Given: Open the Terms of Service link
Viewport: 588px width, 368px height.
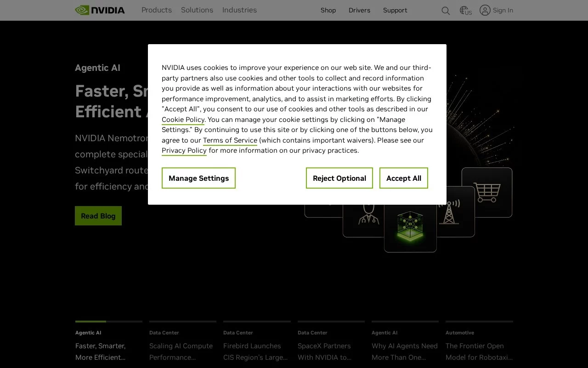Looking at the screenshot, I should pos(230,140).
